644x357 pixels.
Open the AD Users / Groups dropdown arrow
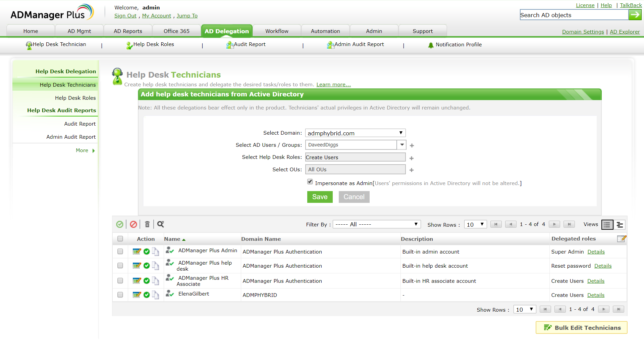click(402, 145)
